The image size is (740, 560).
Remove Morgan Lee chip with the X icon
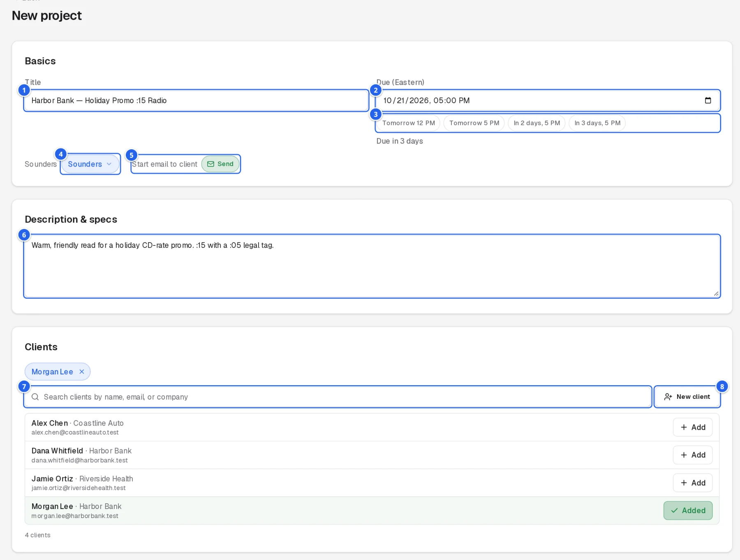point(82,372)
